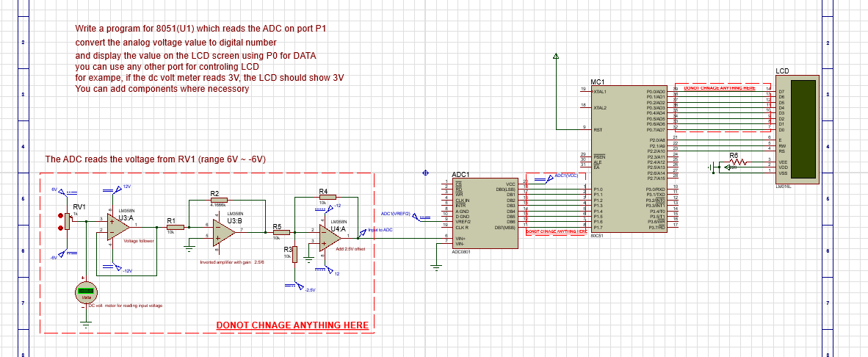Click the blue origin crosshair marker above ADC1
Screen dimensions: 868x357
pos(425,173)
